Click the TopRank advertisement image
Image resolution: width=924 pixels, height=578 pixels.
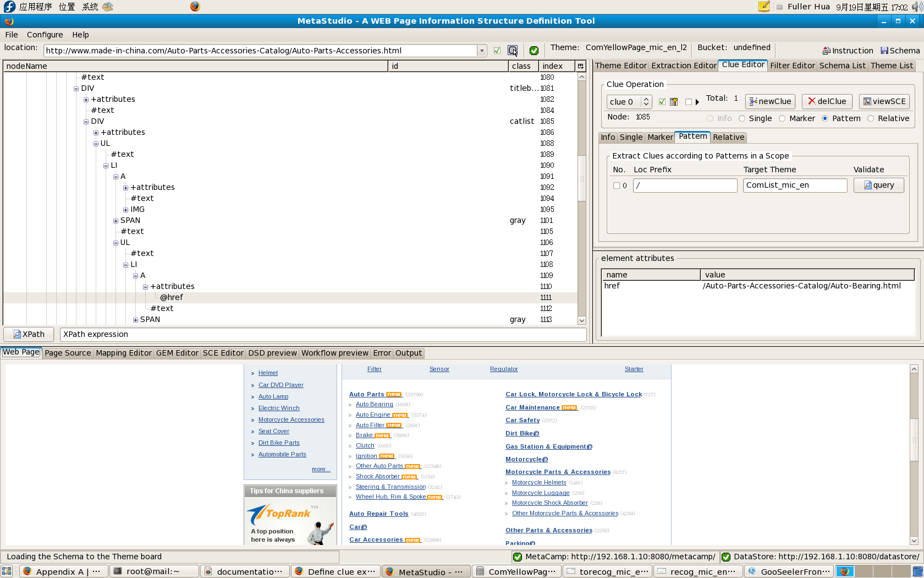coord(290,522)
